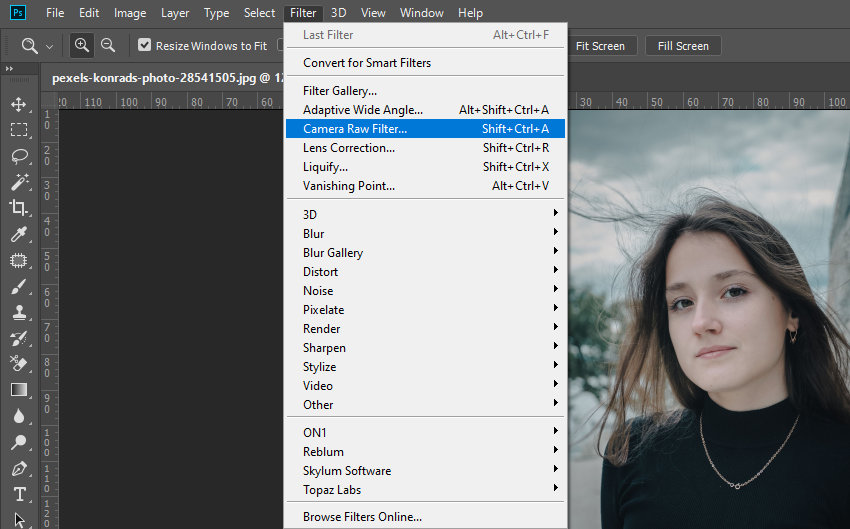
Task: Open Zoom tool preset picker arrow
Action: coord(49,47)
